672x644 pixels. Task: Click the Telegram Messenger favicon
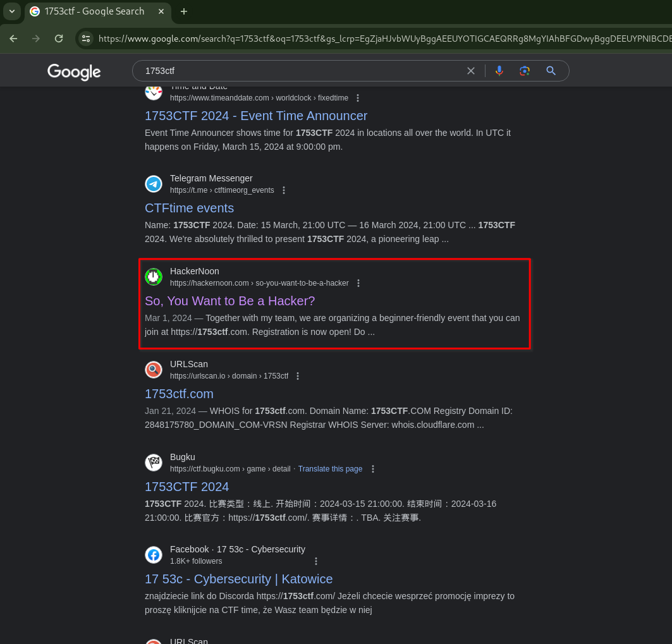[x=154, y=184]
